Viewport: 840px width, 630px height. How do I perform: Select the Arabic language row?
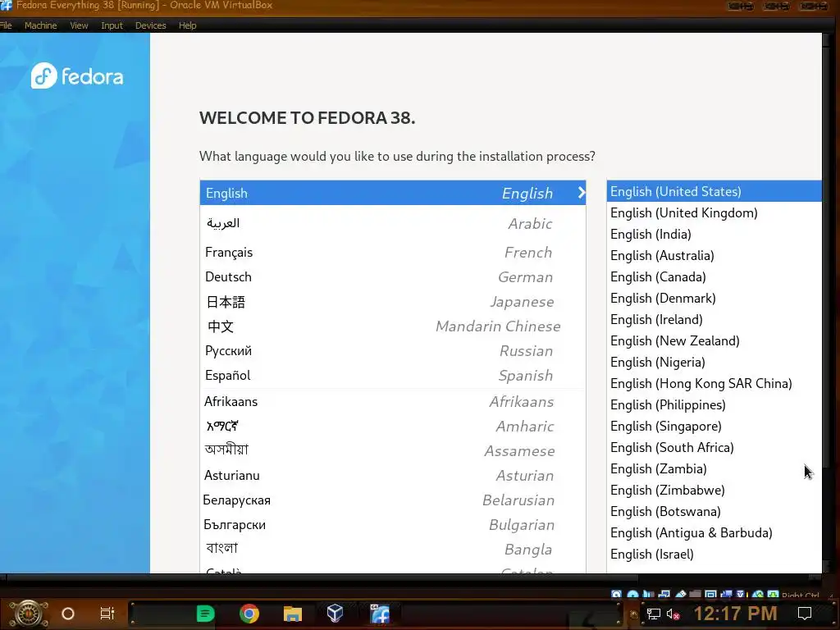point(393,223)
